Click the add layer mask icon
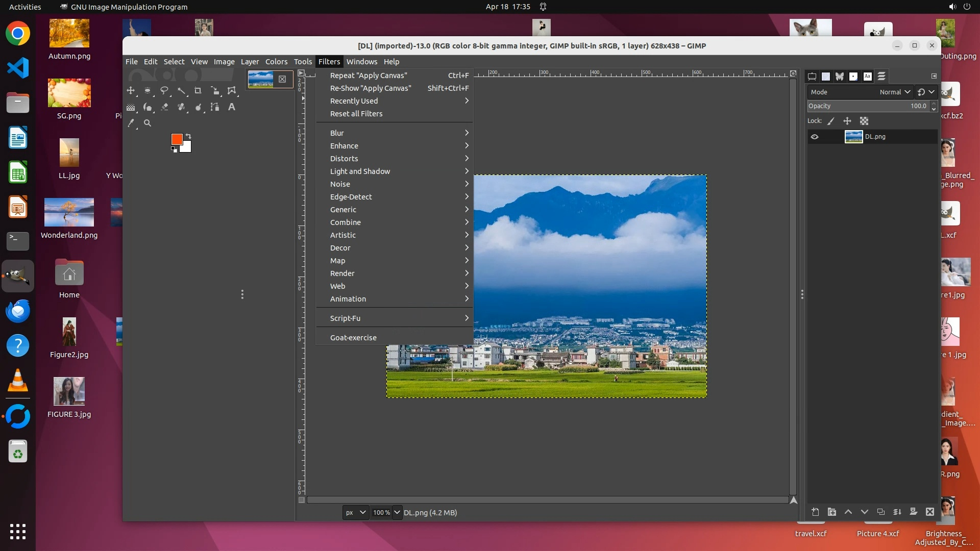The height and width of the screenshot is (551, 980). 914,512
